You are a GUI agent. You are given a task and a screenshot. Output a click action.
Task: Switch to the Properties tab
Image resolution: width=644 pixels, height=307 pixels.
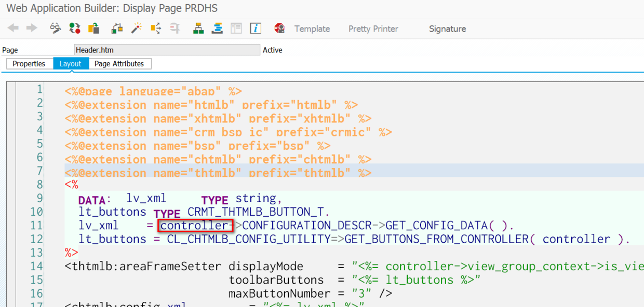point(29,64)
